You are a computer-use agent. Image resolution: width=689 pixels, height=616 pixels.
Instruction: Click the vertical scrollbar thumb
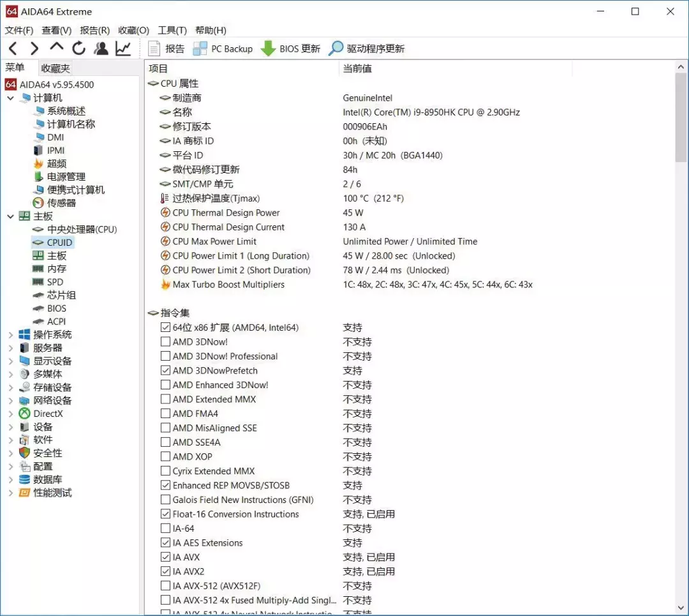tap(681, 117)
